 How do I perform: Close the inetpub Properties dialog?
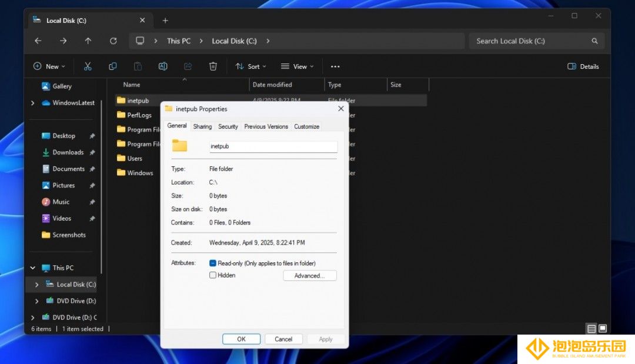[x=341, y=109]
